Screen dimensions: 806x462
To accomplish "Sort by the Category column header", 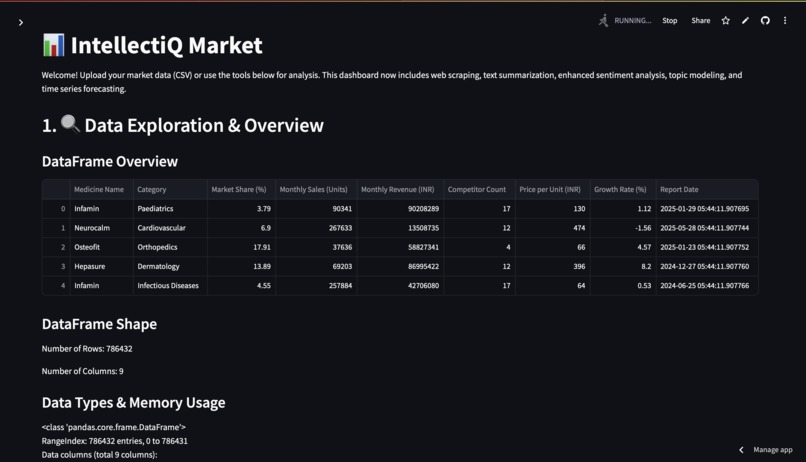I will pos(170,189).
